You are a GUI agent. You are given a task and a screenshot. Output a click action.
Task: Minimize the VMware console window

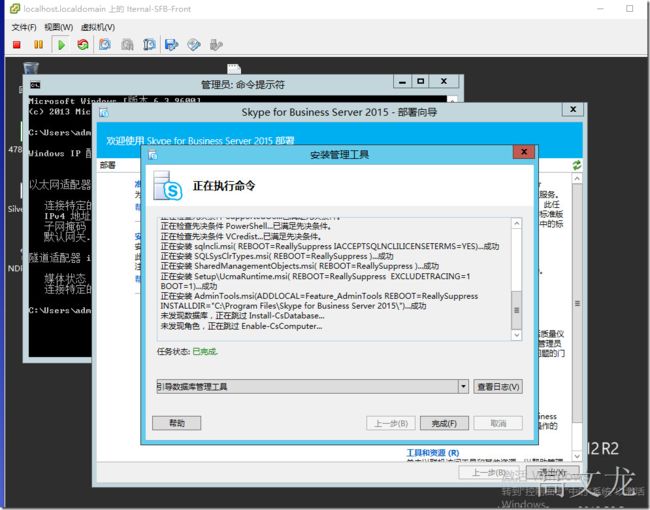(600, 8)
